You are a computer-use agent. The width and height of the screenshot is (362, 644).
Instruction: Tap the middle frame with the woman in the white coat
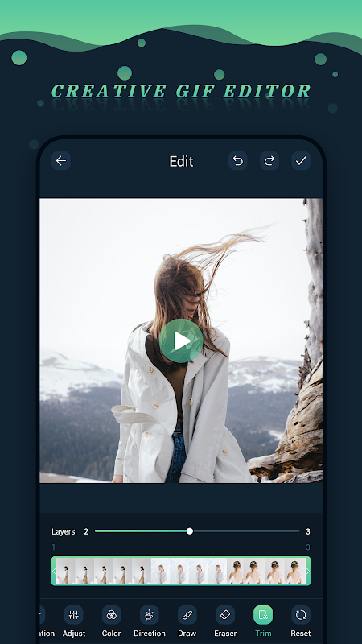pos(179,571)
